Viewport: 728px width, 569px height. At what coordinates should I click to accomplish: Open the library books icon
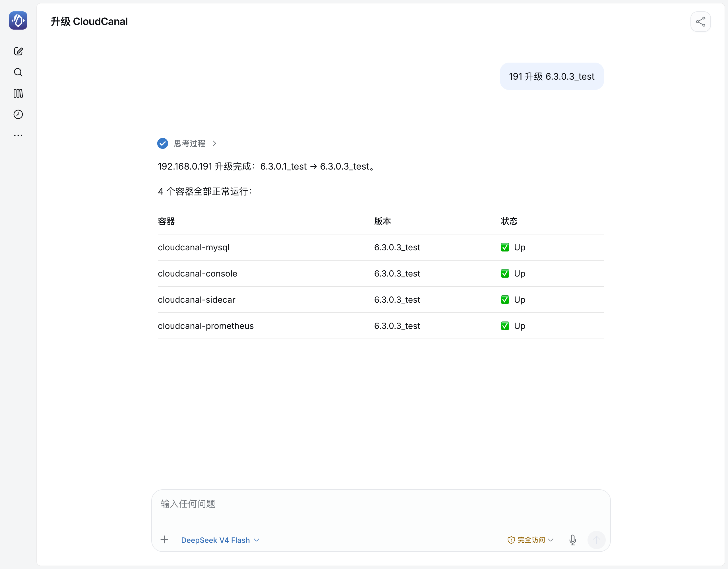[18, 93]
